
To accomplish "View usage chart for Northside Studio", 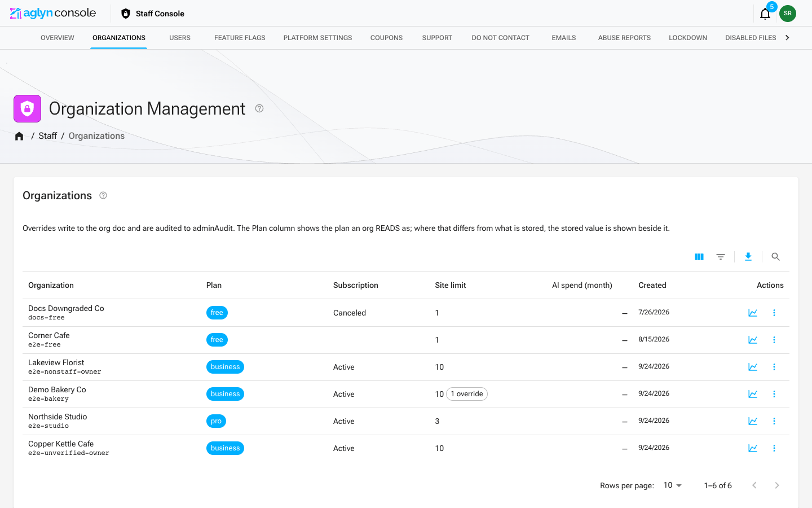I will click(753, 421).
